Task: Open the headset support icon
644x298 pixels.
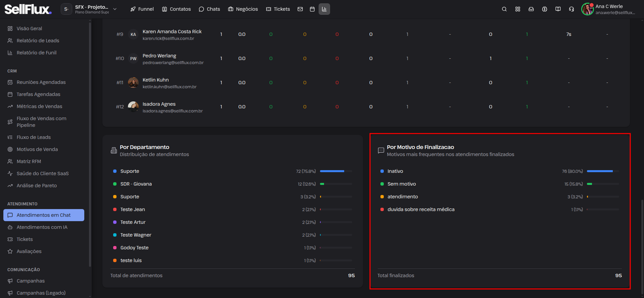Action: pos(571,9)
